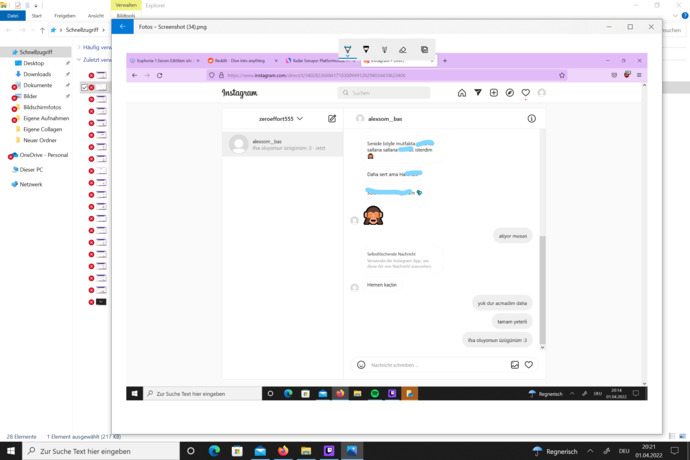Viewport: 690px width, 460px height.
Task: Select Schnellzugriff in navigation pane
Action: [x=36, y=52]
